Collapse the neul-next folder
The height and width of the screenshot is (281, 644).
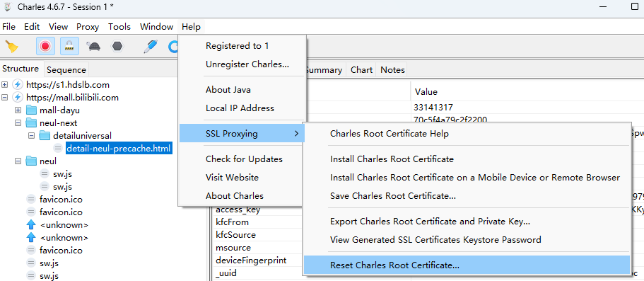pyautogui.click(x=18, y=122)
